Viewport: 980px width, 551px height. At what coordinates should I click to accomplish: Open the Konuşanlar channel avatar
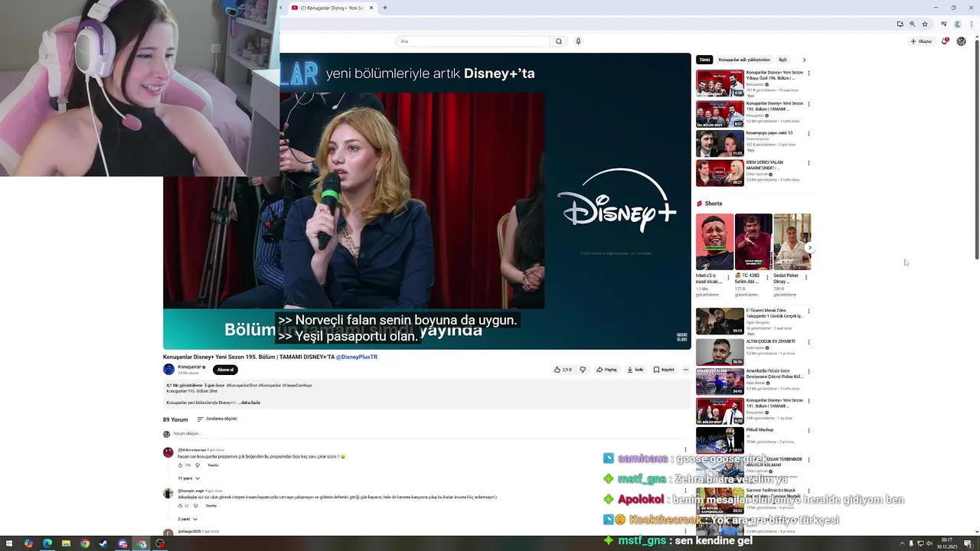[x=168, y=369]
